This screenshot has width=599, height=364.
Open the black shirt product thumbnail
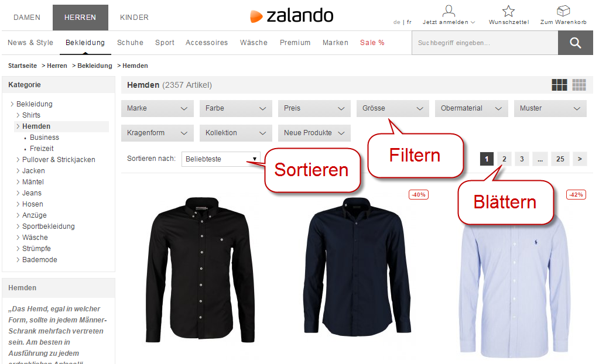click(201, 270)
